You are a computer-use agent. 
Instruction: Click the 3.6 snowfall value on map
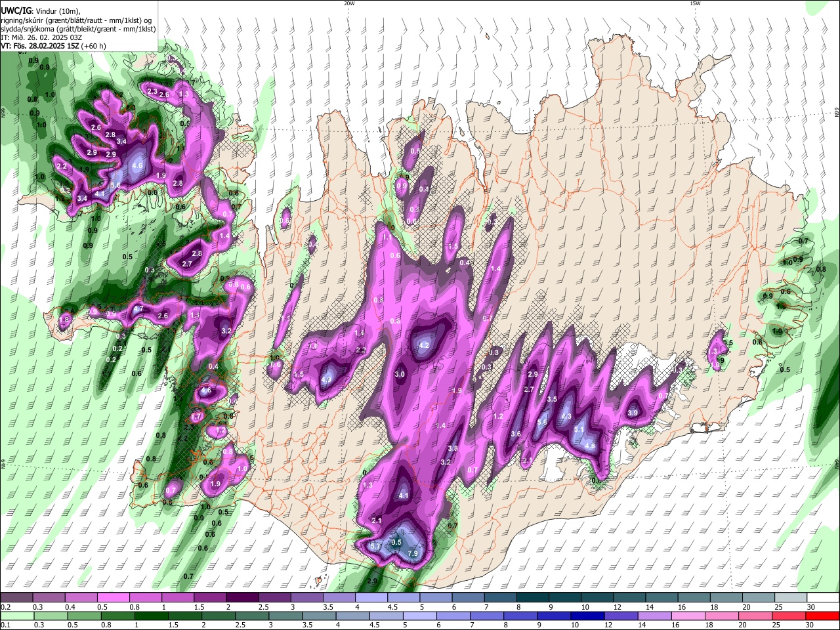(x=516, y=434)
